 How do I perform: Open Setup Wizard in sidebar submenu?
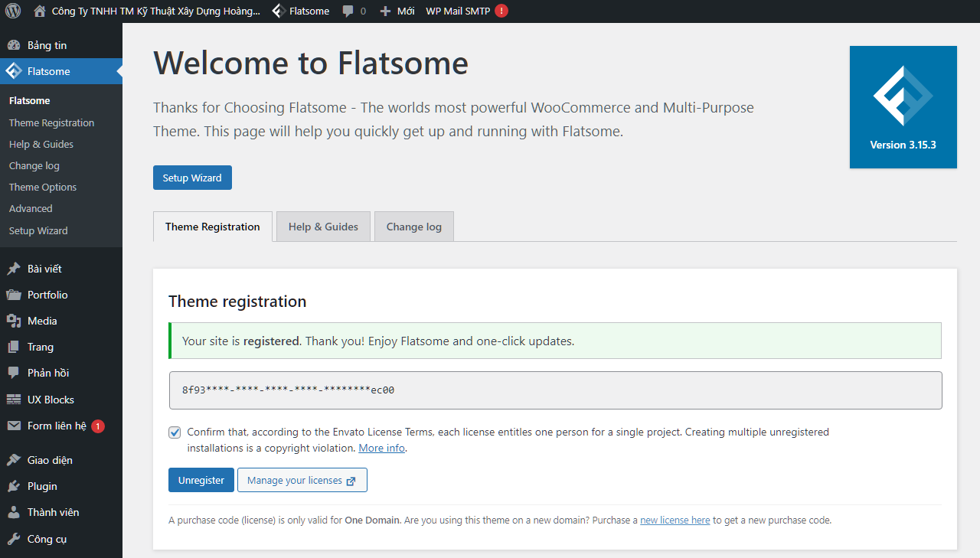pos(38,230)
